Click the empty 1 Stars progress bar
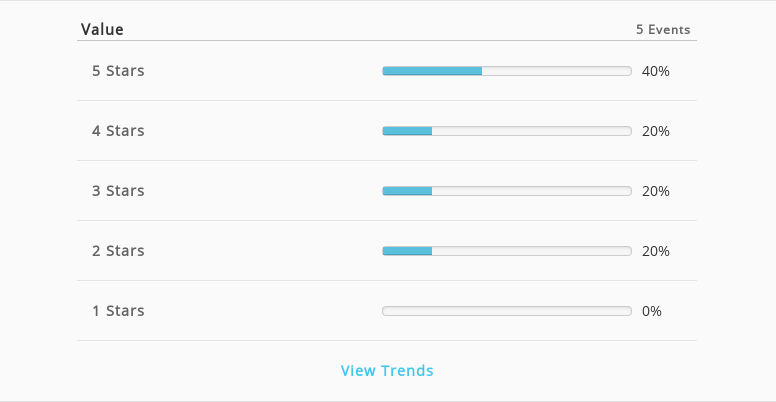776x402 pixels. [x=507, y=311]
